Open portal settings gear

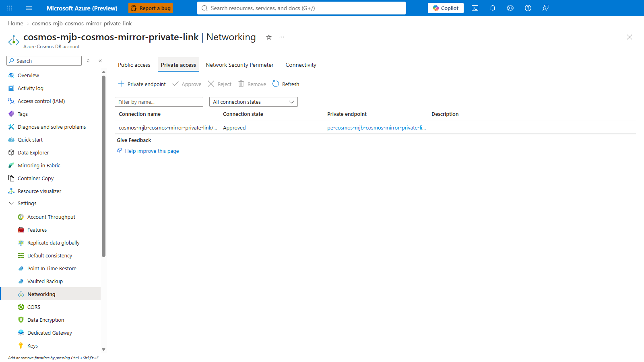click(510, 8)
